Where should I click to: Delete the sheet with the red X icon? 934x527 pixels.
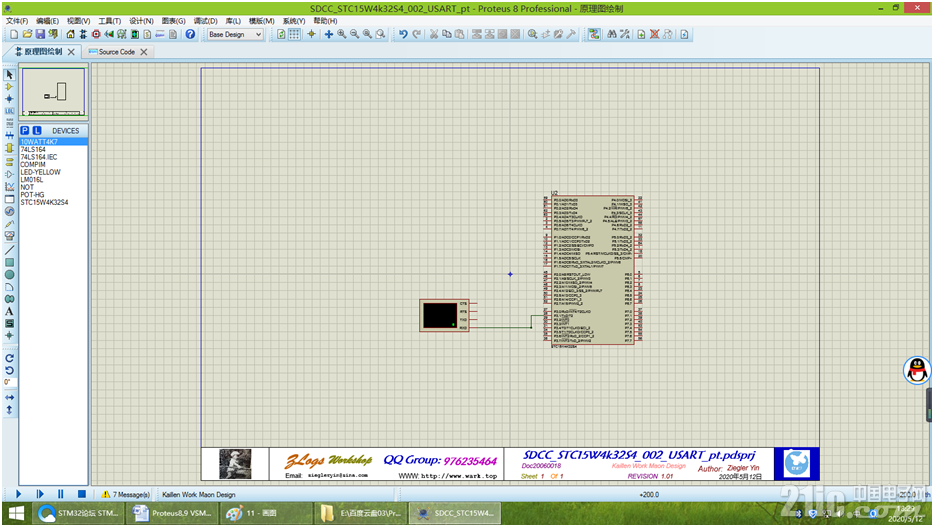(x=654, y=35)
